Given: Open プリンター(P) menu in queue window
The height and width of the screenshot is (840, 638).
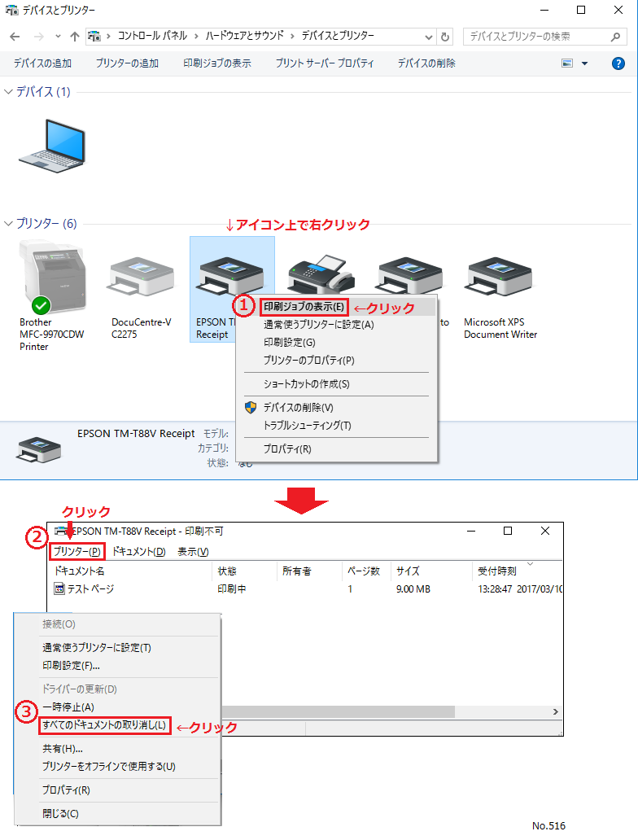Looking at the screenshot, I should click(77, 551).
